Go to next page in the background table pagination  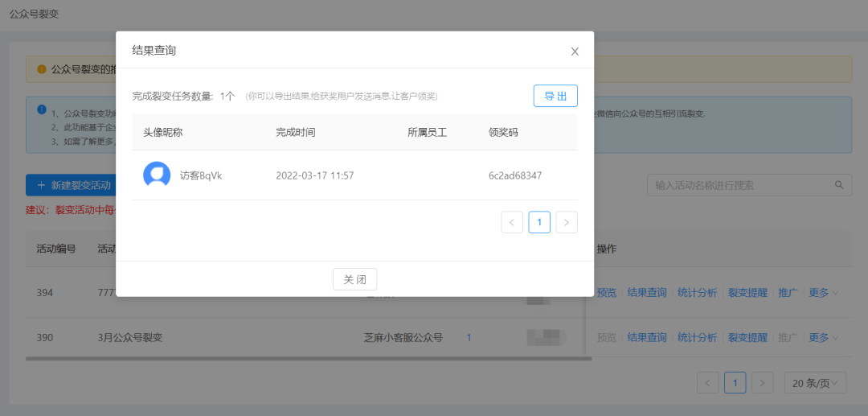click(x=762, y=383)
